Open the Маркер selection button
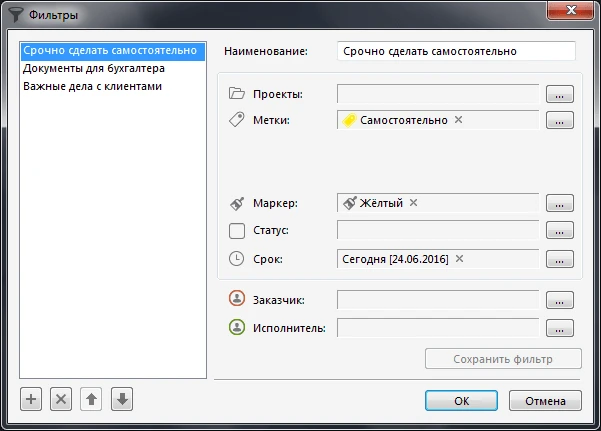The height and width of the screenshot is (431, 601). (x=560, y=203)
